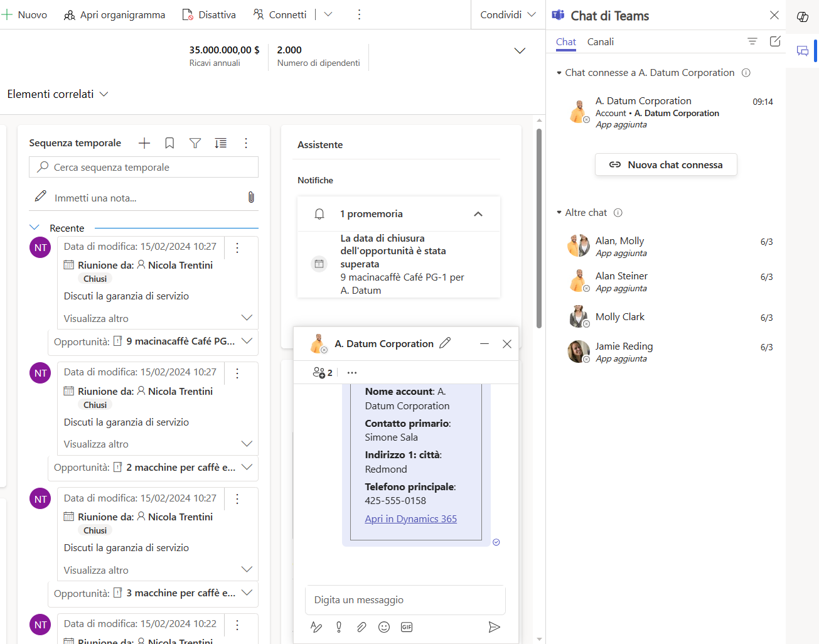
Task: Open the Apri organigramma command
Action: pos(115,14)
